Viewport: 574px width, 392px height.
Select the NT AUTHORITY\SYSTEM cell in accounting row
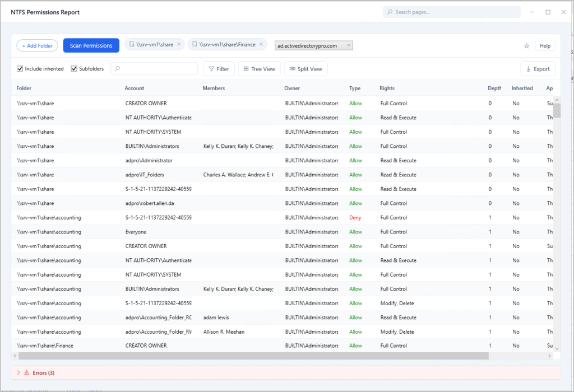coord(153,274)
